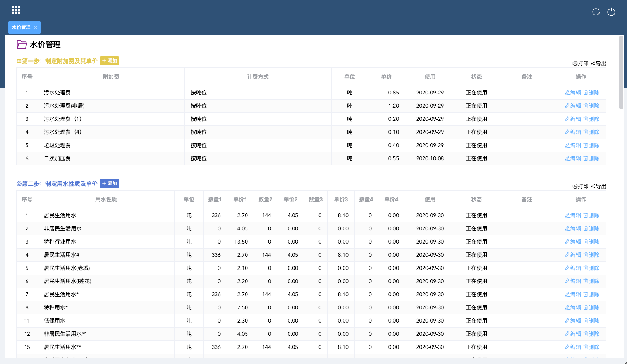Viewport: 627px width, 364px height.
Task: Click the power logout icon
Action: (611, 12)
